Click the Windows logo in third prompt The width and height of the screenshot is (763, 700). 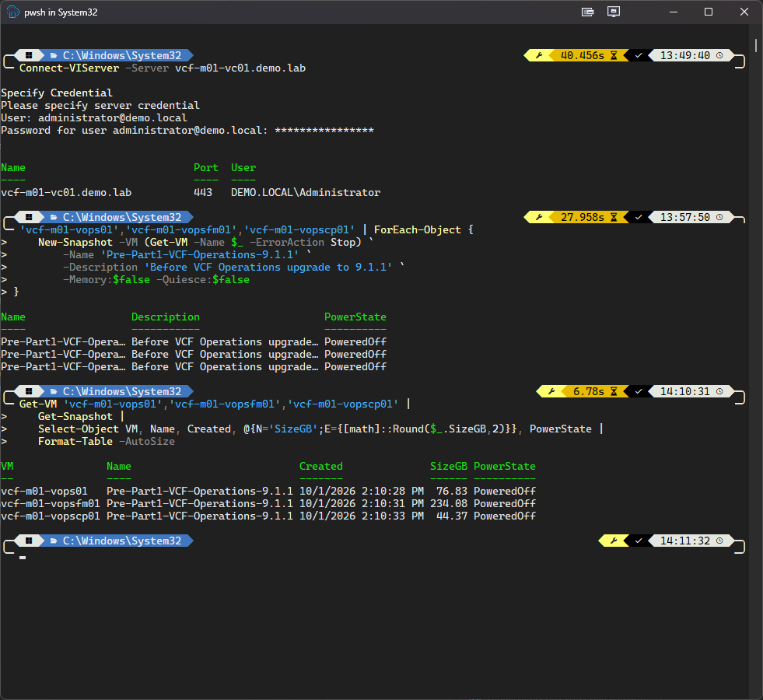30,391
